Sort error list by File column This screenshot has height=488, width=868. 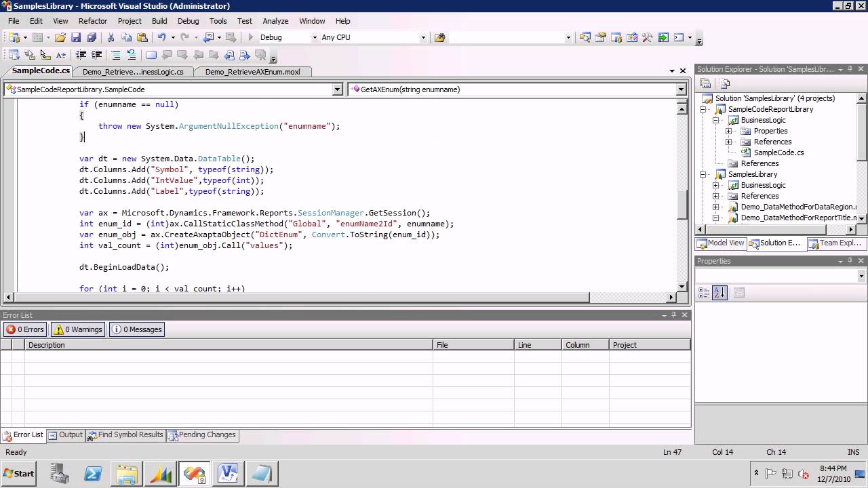(x=473, y=345)
